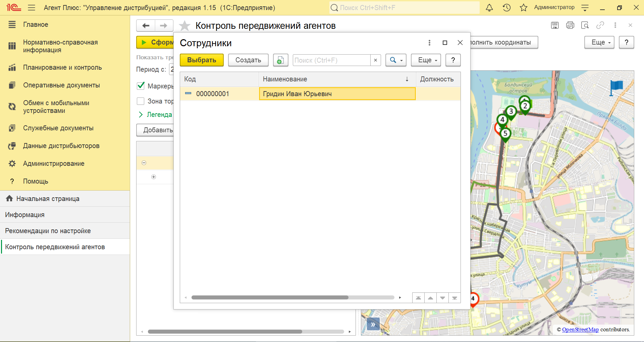Focus the Поиск (Ctrl+F) field
The height and width of the screenshot is (342, 644).
[x=332, y=60]
